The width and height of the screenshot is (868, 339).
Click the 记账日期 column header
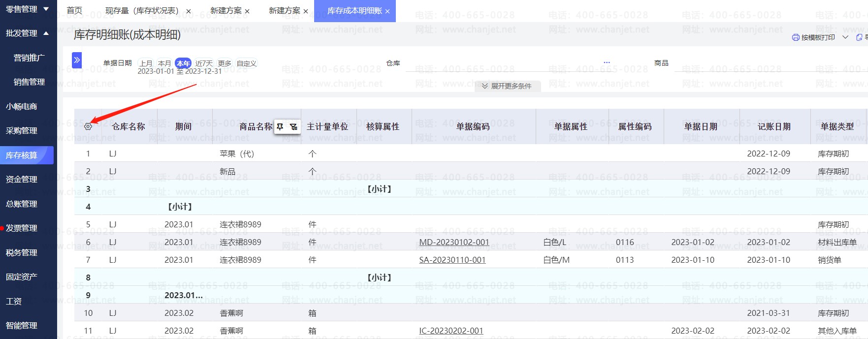tap(774, 126)
